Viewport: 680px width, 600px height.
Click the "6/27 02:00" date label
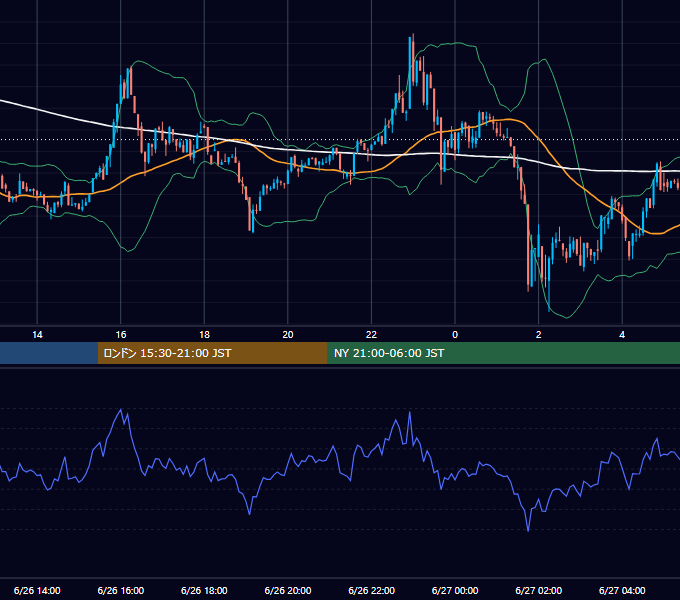click(539, 590)
